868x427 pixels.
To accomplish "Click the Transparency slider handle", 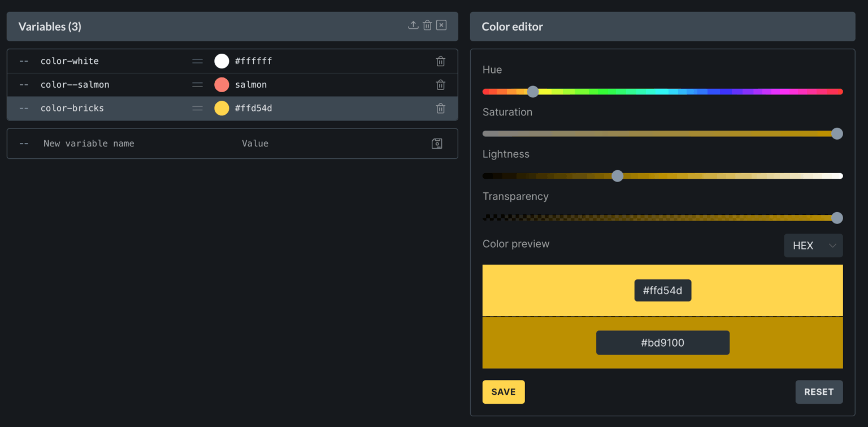I will (x=837, y=218).
